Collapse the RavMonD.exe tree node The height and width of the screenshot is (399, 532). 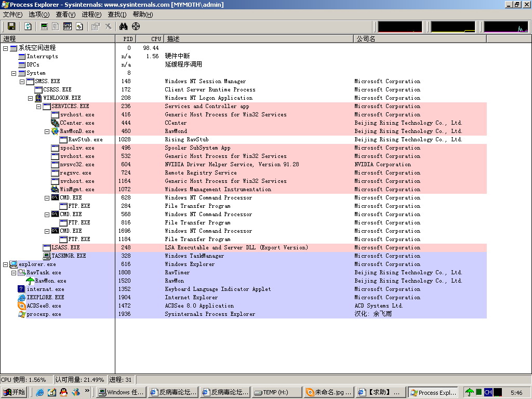coord(47,131)
